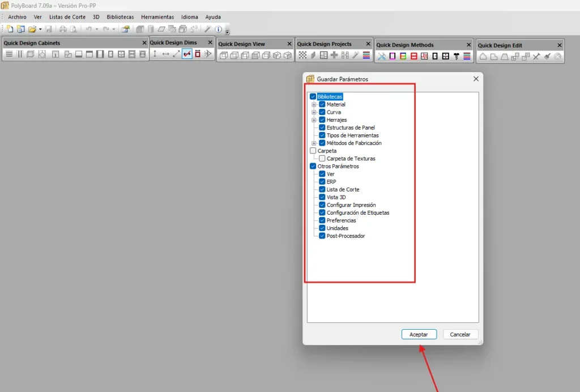Select the vertical dimension arrow in Quick Design Dims
The height and width of the screenshot is (392, 580).
point(155,54)
